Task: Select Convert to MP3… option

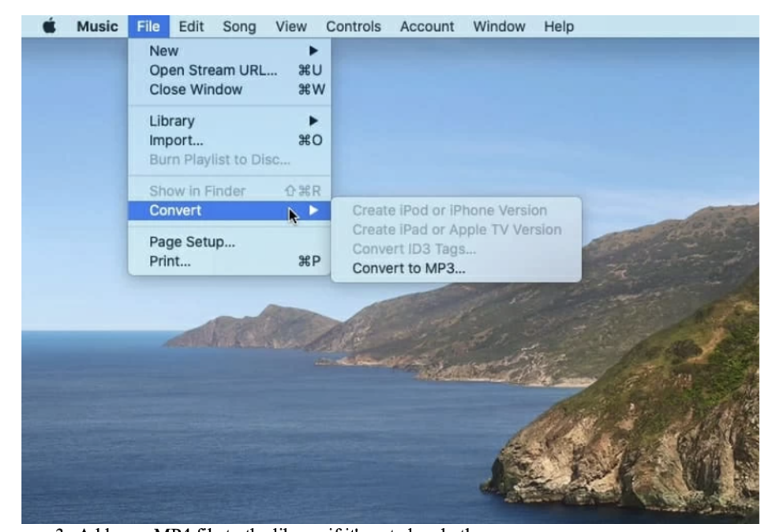Action: point(408,268)
